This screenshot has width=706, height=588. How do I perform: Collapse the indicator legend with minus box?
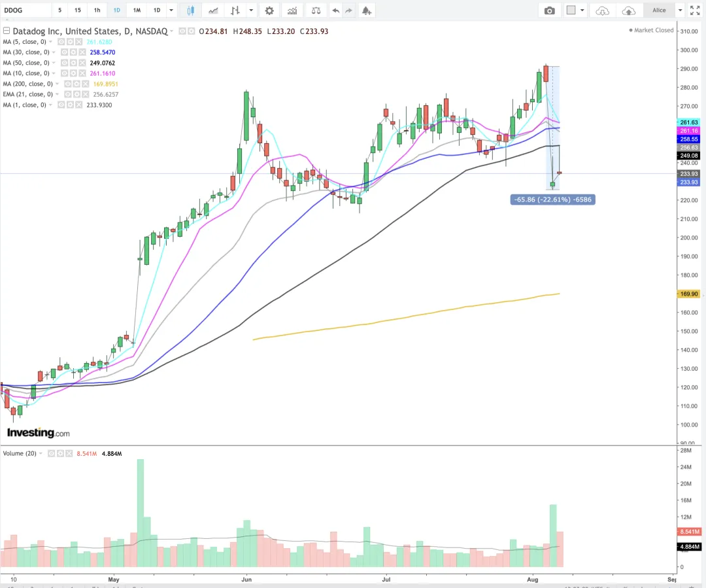click(x=7, y=31)
